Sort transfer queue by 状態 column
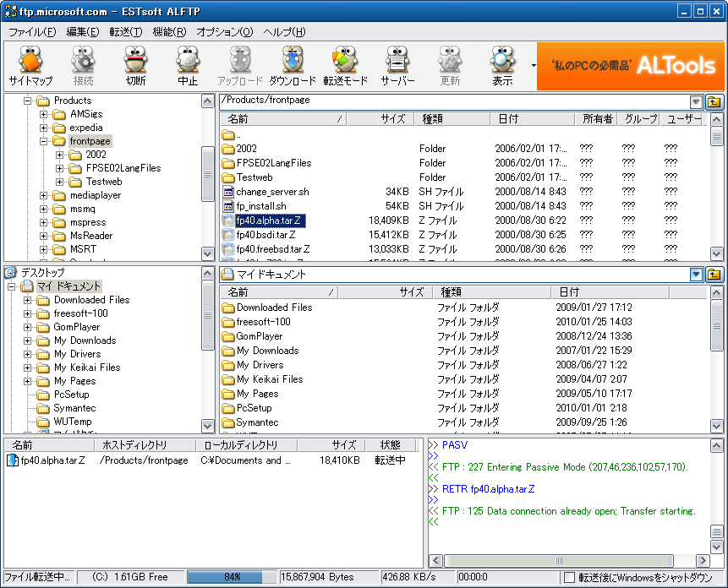The height and width of the screenshot is (588, 728). click(x=391, y=445)
